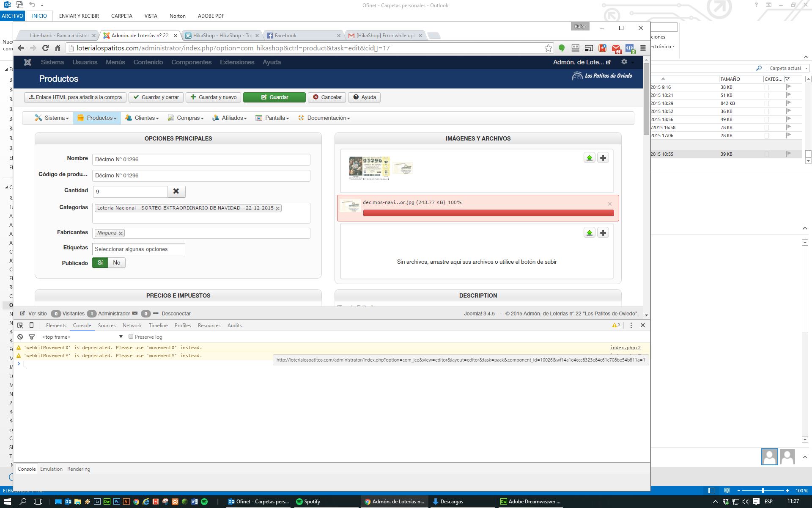812x508 pixels.
Task: Click the green upload image icon
Action: click(x=589, y=158)
